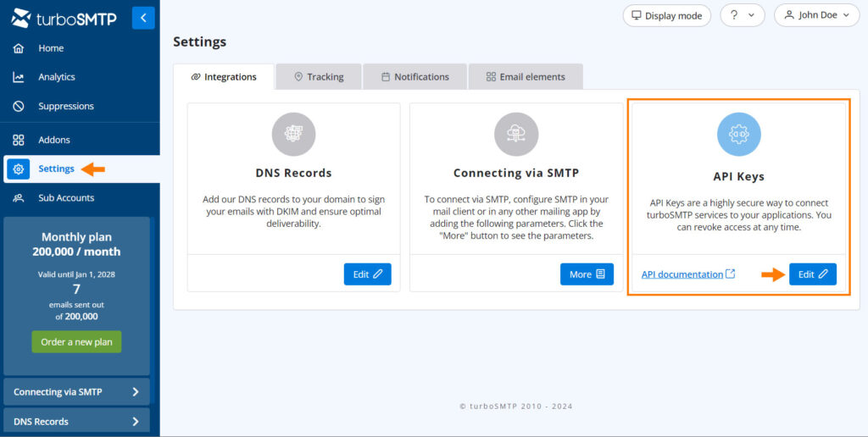Click the Order a new plan button

click(76, 342)
